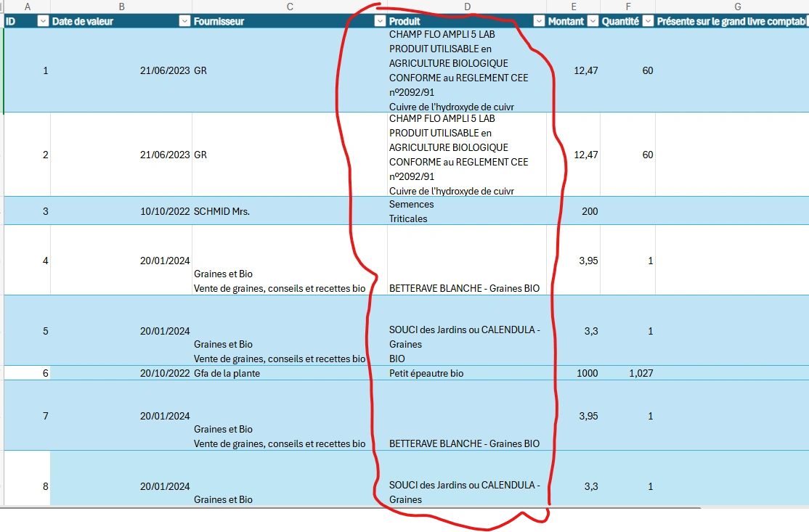Expand the Fournisseur column filter arrow
This screenshot has width=809, height=532.
pos(380,21)
